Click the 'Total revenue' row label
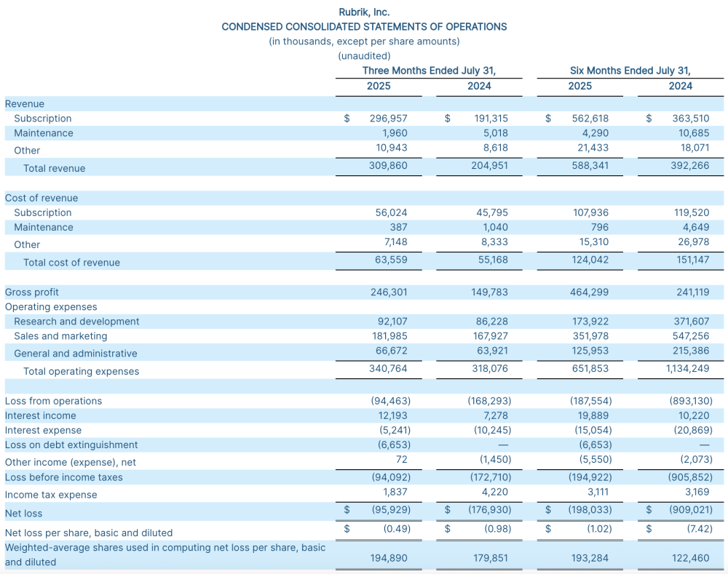Screen dimensions: 728x574 (55, 169)
